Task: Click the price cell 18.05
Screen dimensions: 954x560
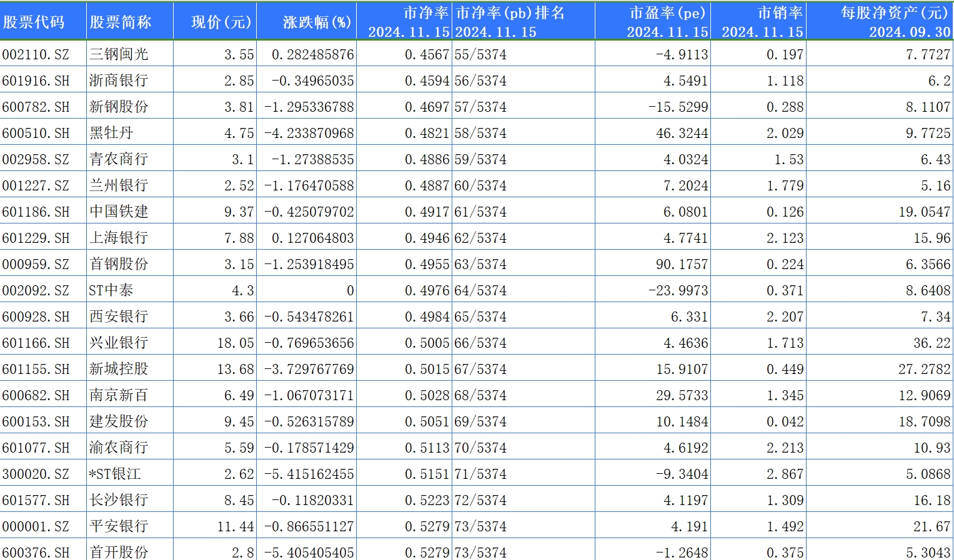Action: 236,343
